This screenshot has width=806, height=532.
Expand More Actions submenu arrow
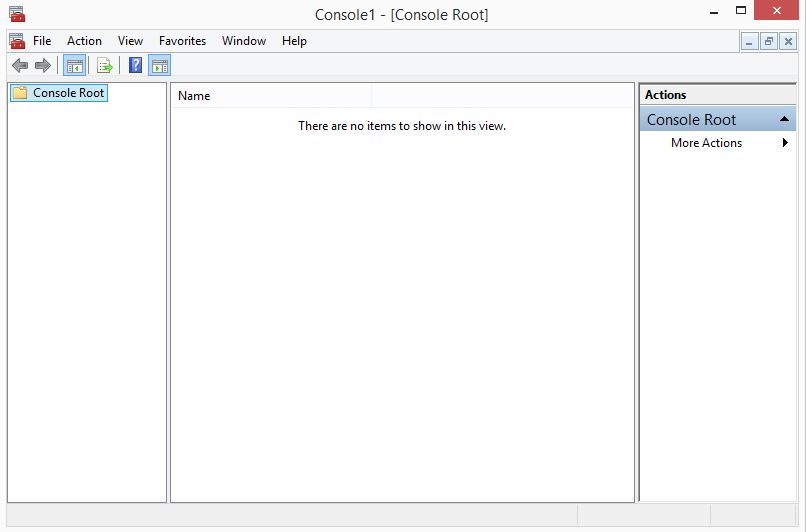[785, 143]
